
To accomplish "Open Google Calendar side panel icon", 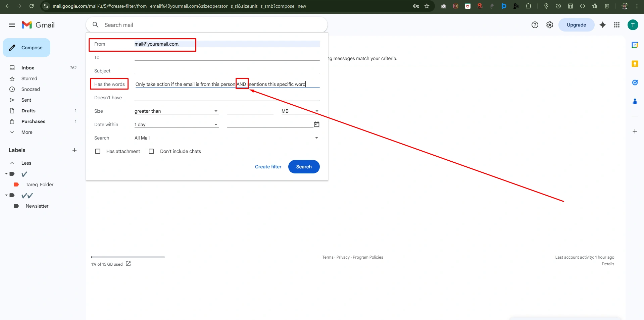I will click(635, 45).
